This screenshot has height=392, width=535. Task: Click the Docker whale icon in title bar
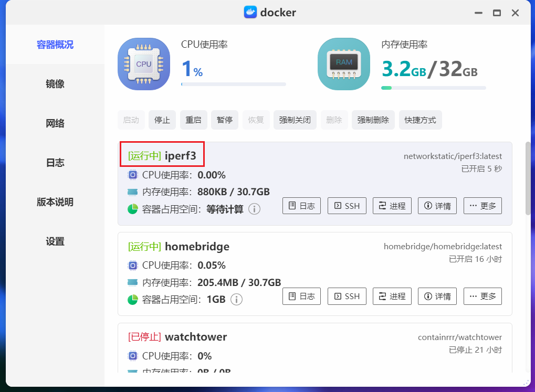(250, 12)
